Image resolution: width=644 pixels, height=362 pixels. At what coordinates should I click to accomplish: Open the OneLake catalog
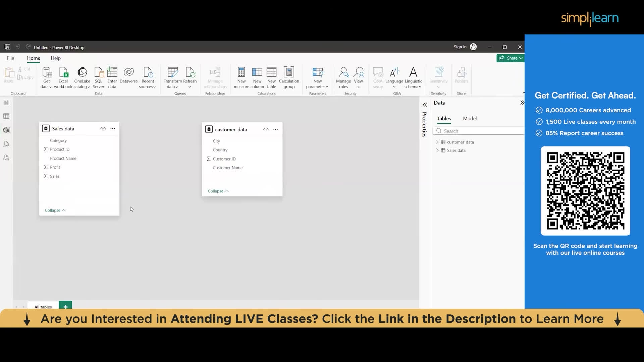point(82,78)
